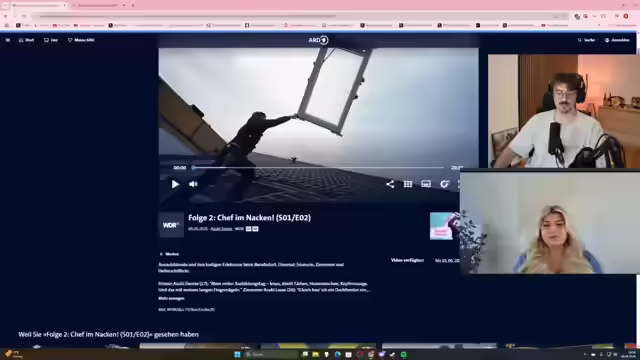Click the Windows taskbar search box
Screen dimensions: 640x360
271,354
